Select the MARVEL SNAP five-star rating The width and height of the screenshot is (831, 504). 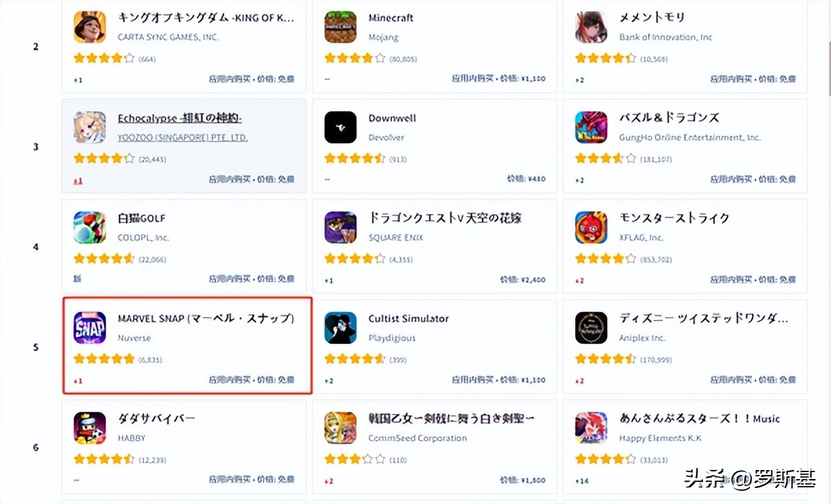[104, 359]
